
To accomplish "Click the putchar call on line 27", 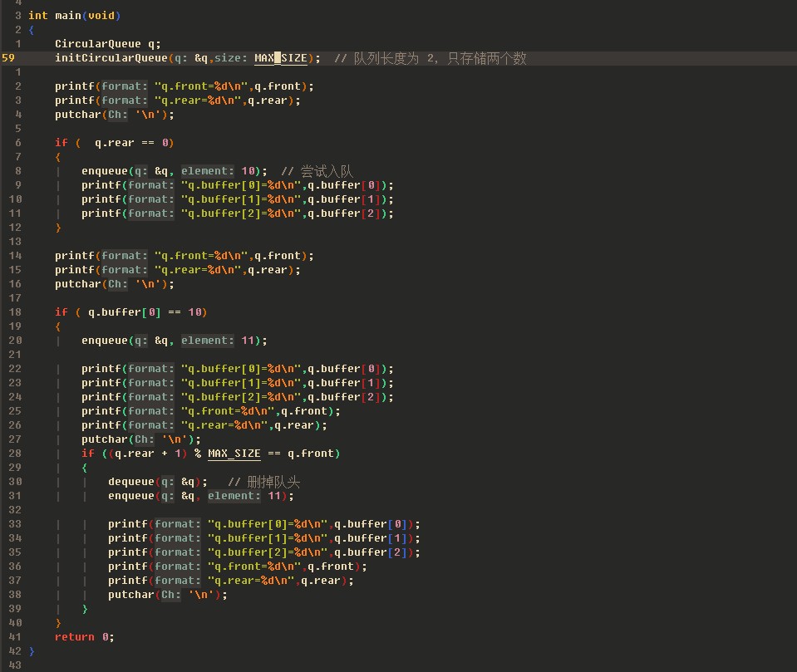I will pos(141,439).
